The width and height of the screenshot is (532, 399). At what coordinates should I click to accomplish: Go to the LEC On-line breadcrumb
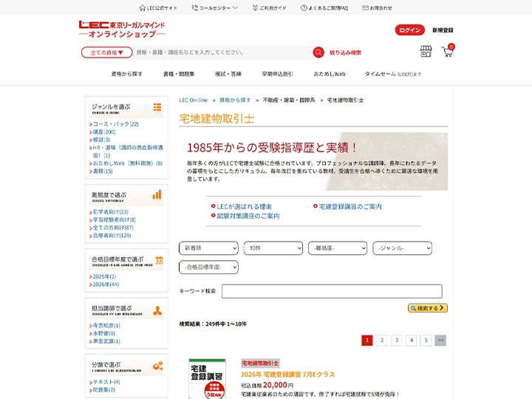193,100
